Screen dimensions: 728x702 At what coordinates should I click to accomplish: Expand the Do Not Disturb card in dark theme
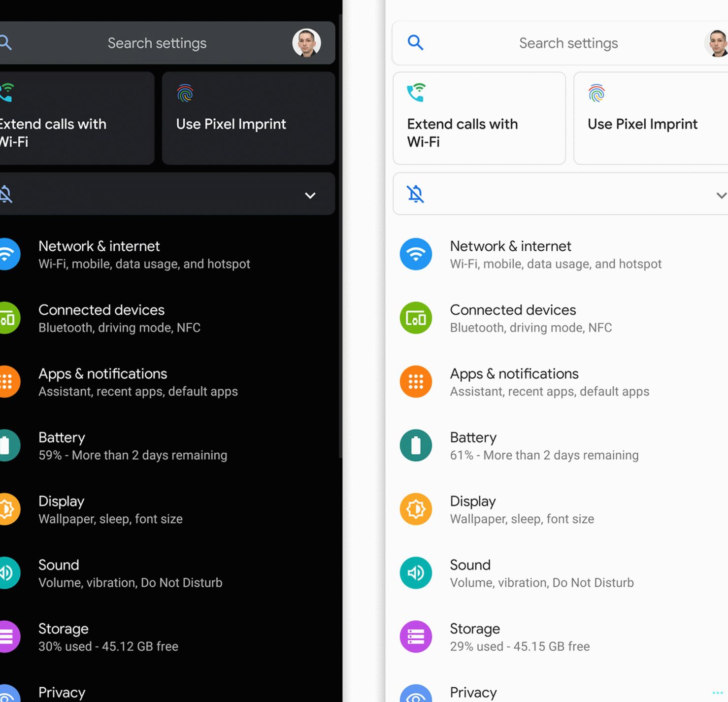(310, 196)
